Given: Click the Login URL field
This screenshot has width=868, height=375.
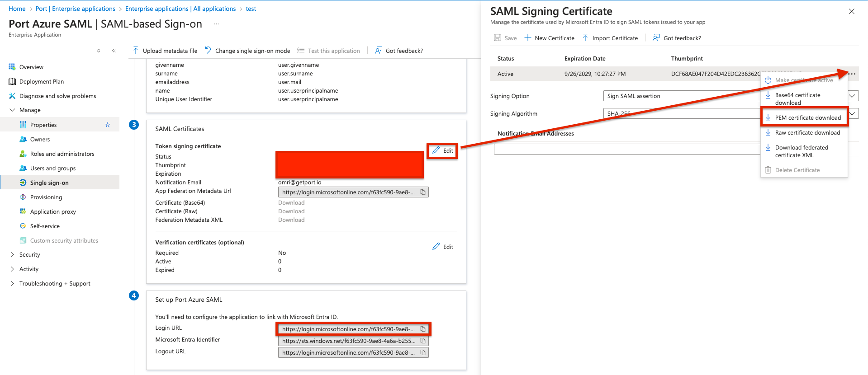Looking at the screenshot, I should click(x=353, y=329).
